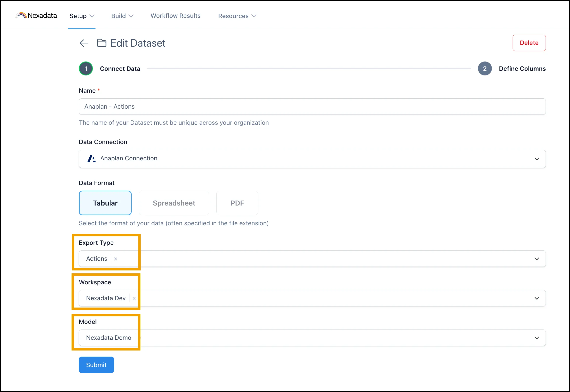This screenshot has height=392, width=570.
Task: Choose the Spreadsheet data format
Action: click(174, 203)
